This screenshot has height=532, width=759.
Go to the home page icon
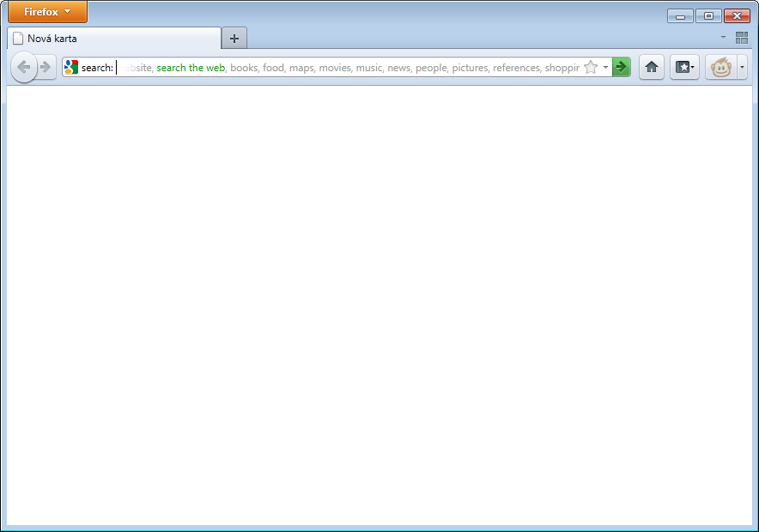[652, 67]
